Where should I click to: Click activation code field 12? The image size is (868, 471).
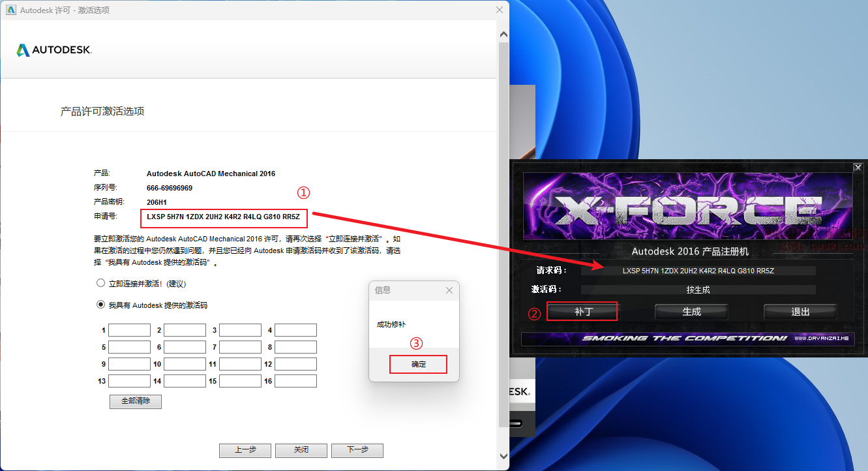tap(295, 364)
